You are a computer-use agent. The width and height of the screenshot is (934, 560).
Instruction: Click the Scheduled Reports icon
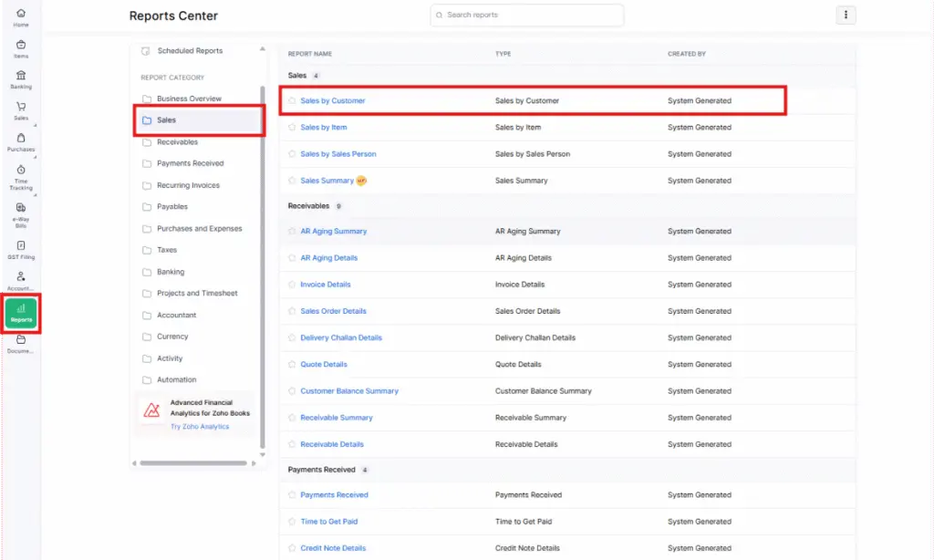(x=145, y=51)
